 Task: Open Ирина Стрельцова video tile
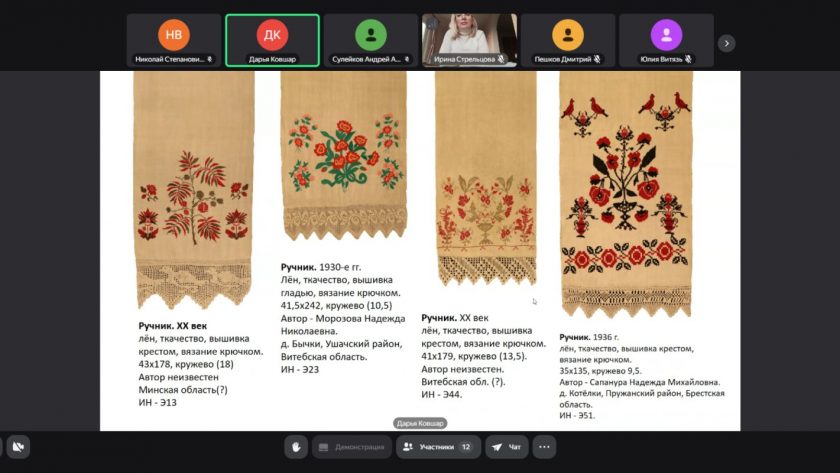[469, 38]
